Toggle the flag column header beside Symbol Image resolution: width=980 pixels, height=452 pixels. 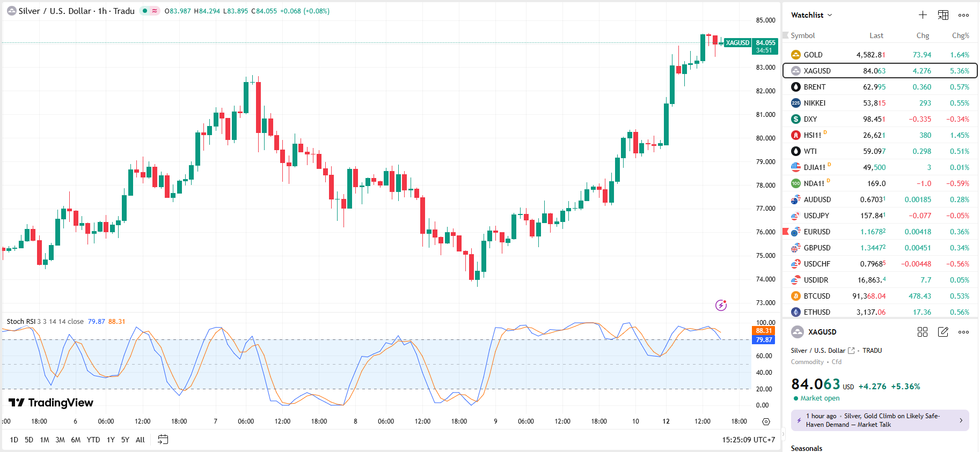tap(786, 35)
